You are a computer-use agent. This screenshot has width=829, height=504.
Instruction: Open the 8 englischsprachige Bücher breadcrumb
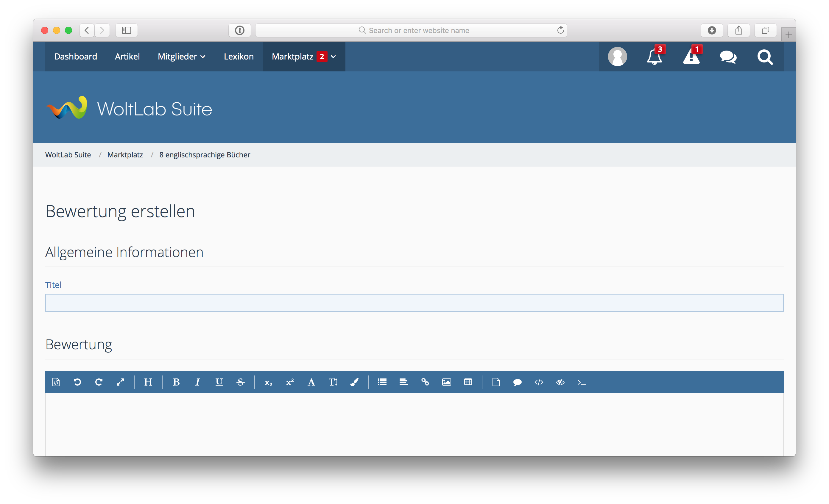(x=205, y=155)
